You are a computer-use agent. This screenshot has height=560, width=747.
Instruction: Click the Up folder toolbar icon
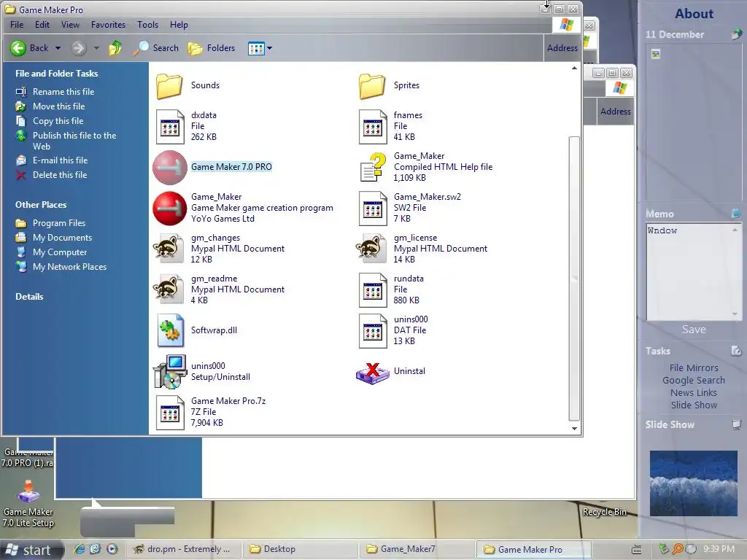click(x=115, y=48)
